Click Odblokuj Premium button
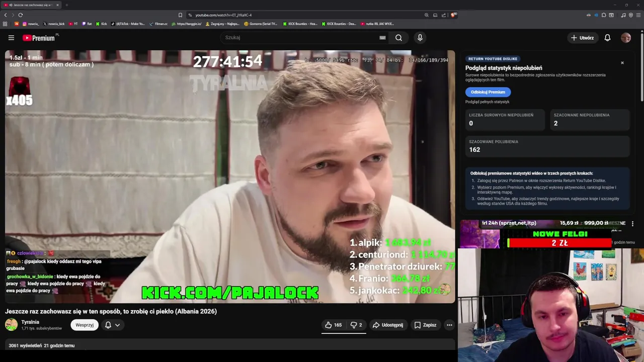The image size is (644, 362). (x=488, y=92)
